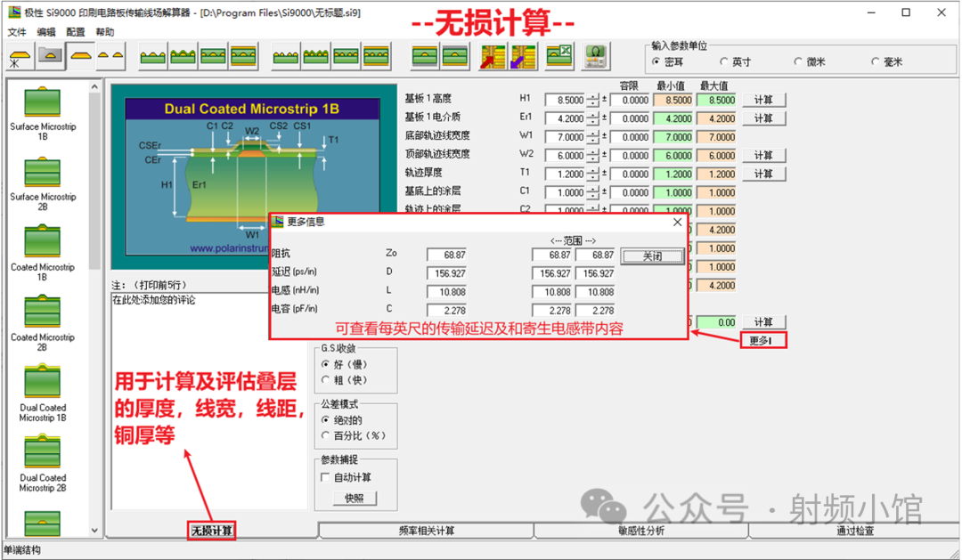Click the 快照 snapshot button

click(354, 499)
